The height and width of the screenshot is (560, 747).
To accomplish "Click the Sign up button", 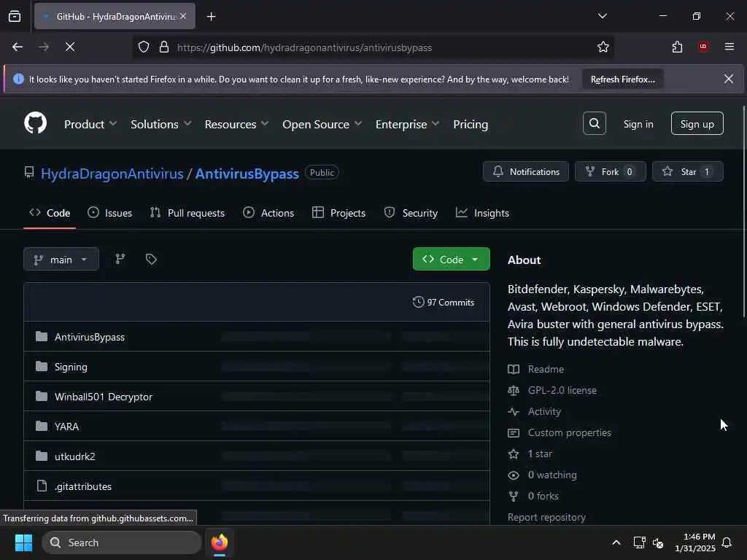I will coord(697,123).
